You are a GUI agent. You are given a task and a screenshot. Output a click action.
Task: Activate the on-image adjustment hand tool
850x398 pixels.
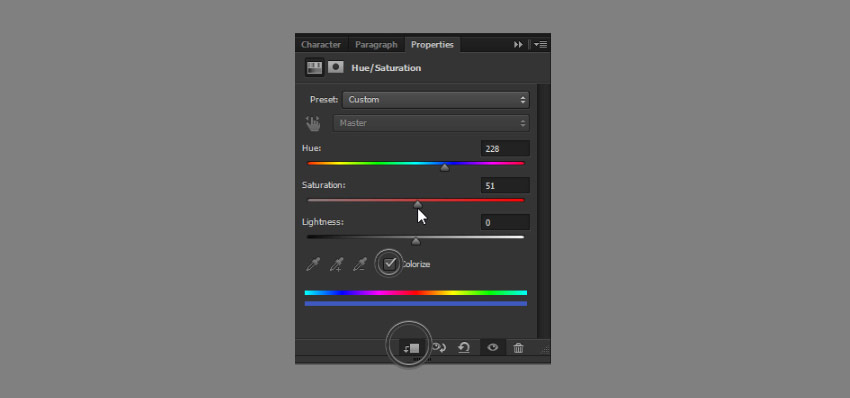point(313,124)
